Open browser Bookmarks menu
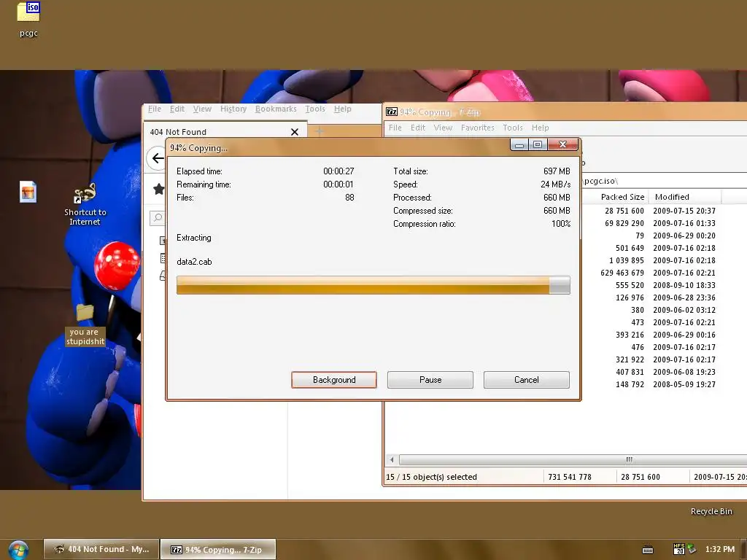Viewport: 747px width, 560px height. point(276,109)
